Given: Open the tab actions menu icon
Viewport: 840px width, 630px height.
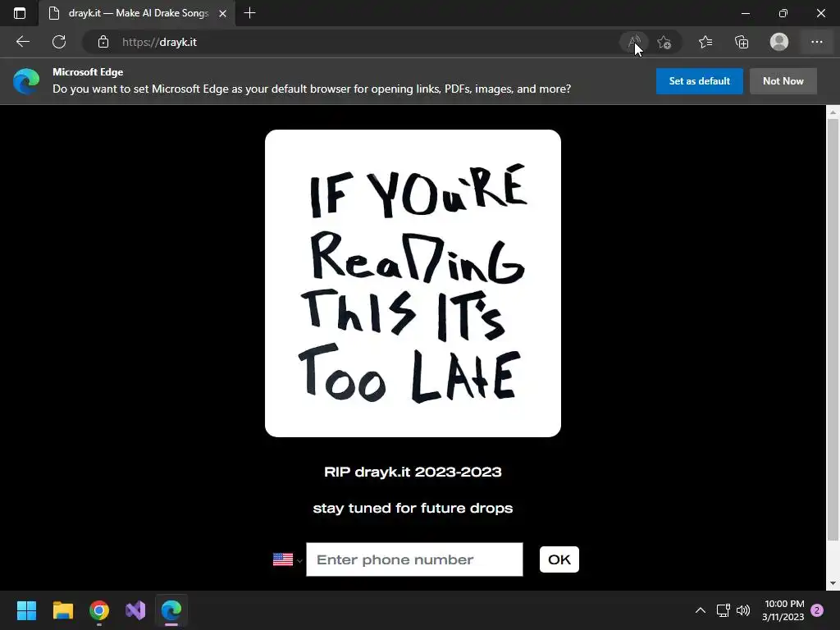Looking at the screenshot, I should (20, 13).
